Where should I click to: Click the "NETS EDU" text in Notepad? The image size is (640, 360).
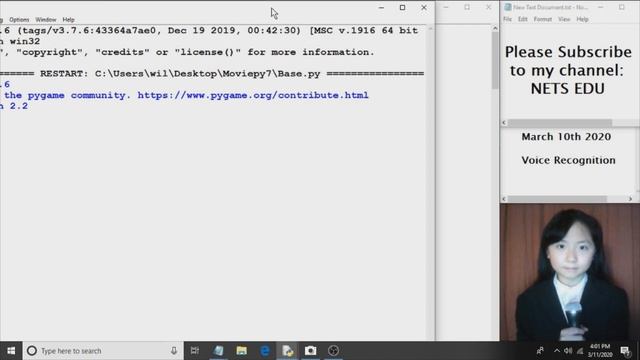(568, 89)
